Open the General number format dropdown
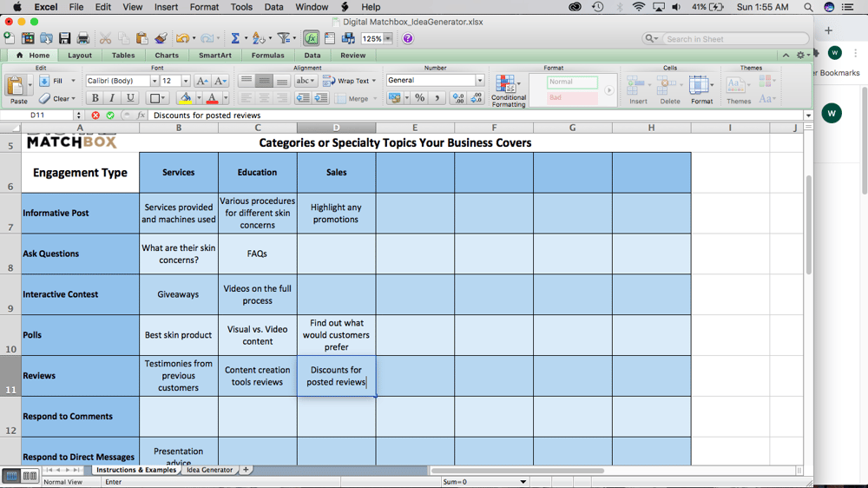This screenshot has width=868, height=488. 479,80
